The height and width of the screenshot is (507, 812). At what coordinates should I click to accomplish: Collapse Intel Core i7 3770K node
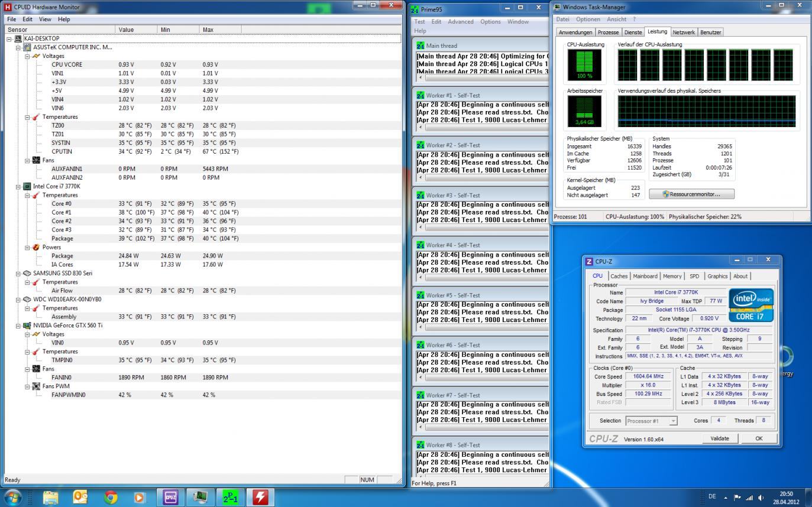pos(18,186)
